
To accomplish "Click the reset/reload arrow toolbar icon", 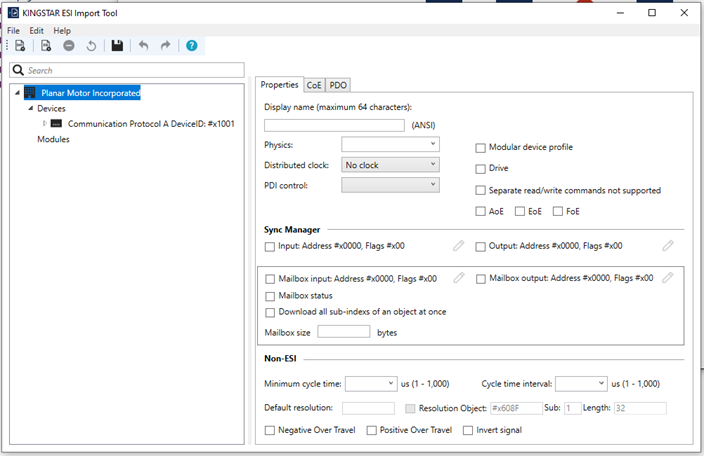I will (x=91, y=46).
